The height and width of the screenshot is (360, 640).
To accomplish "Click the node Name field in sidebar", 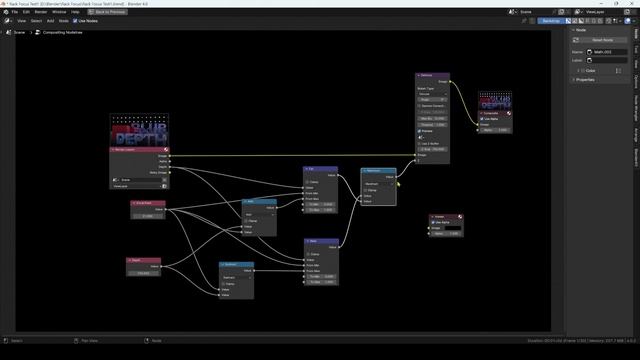I will click(x=607, y=52).
